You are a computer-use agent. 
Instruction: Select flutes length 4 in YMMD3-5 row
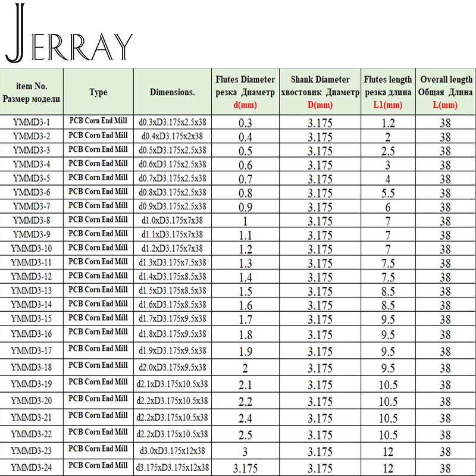(388, 179)
